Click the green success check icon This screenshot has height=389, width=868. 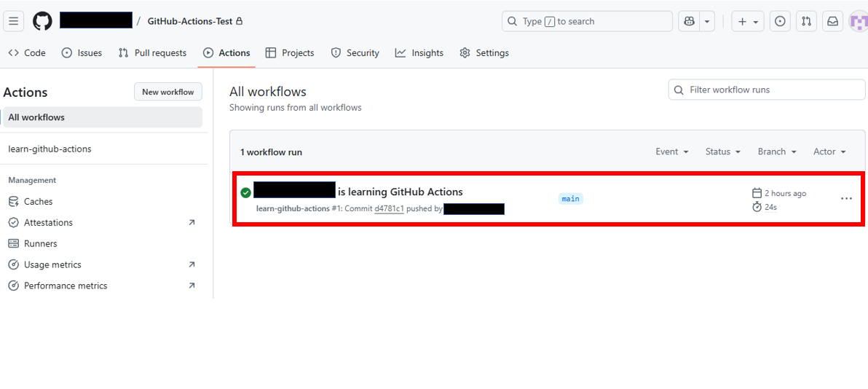246,192
